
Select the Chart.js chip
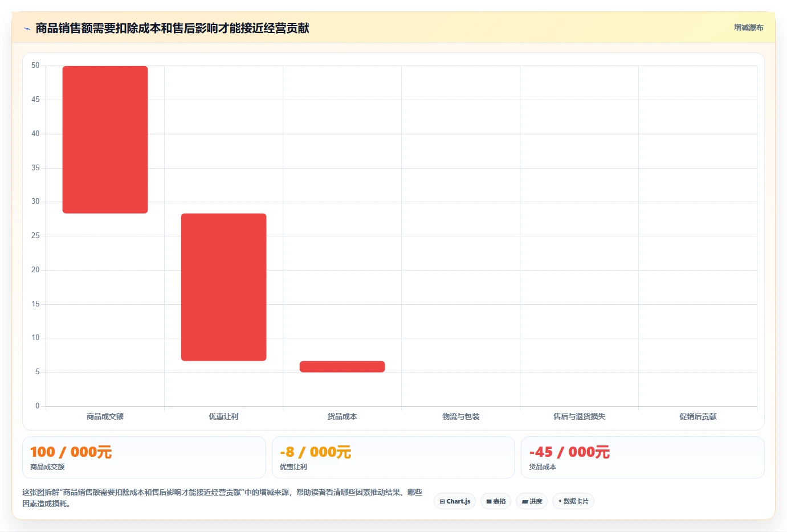pos(455,501)
